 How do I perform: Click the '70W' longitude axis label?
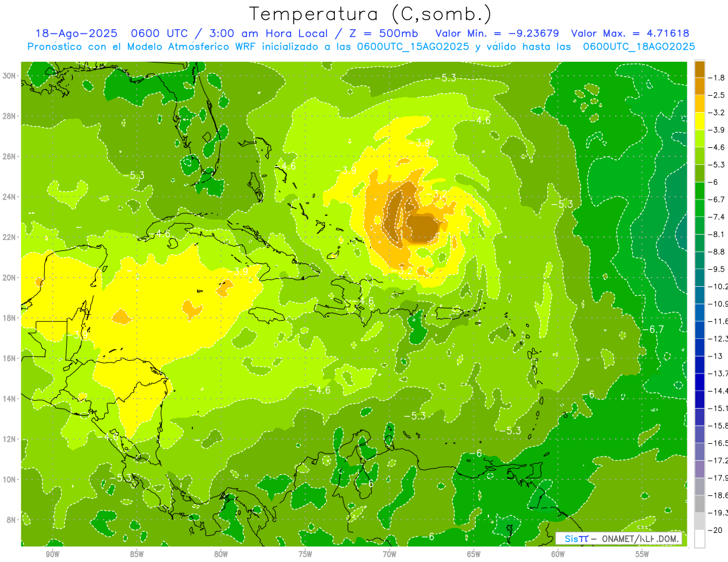[389, 554]
